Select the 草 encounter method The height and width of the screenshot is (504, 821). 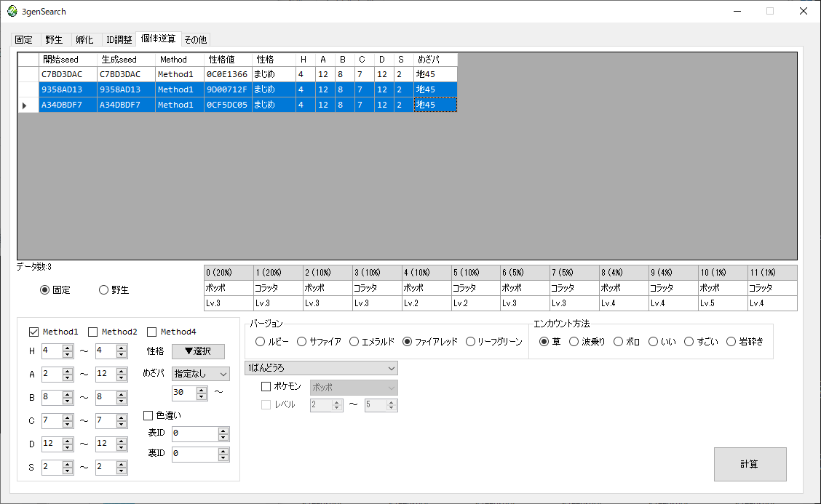550,342
